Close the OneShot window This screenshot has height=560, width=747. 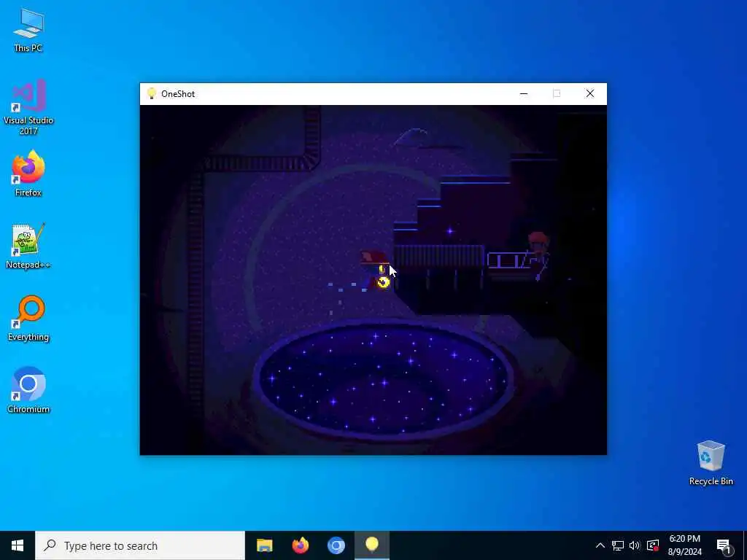point(589,94)
